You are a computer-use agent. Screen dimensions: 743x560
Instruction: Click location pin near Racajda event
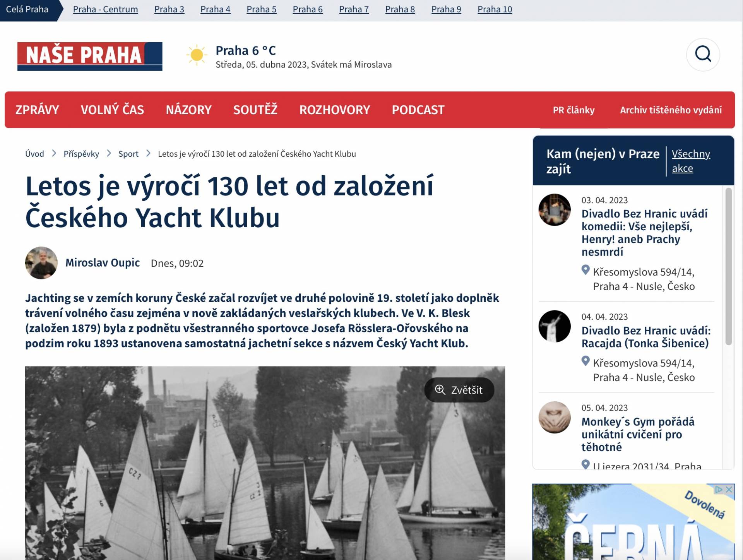tap(585, 361)
